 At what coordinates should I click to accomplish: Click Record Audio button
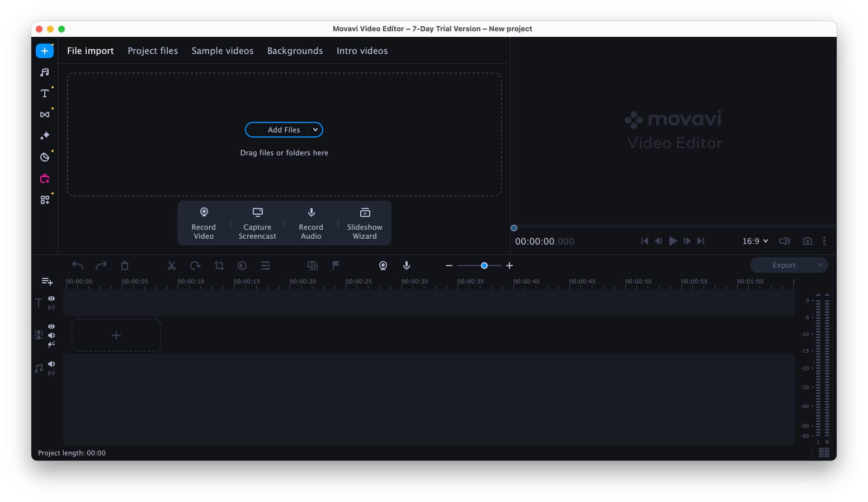point(311,223)
